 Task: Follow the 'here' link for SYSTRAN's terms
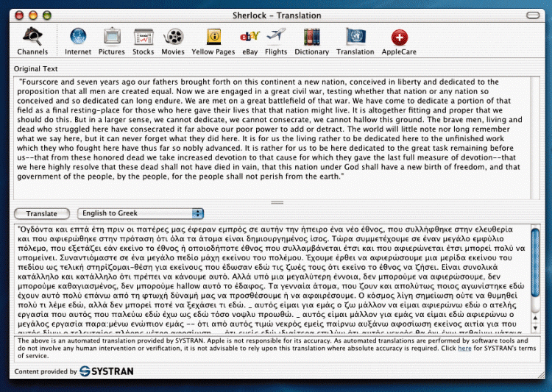464,348
